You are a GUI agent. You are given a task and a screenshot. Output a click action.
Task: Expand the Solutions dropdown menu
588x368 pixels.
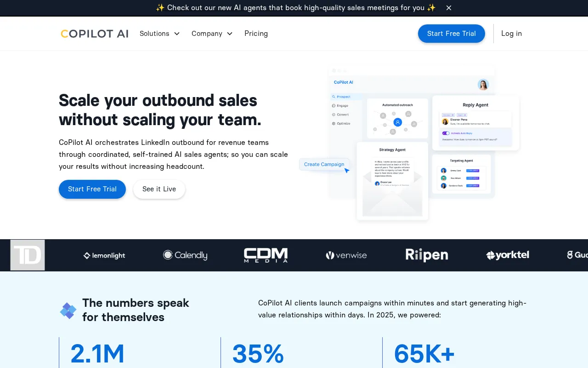160,34
